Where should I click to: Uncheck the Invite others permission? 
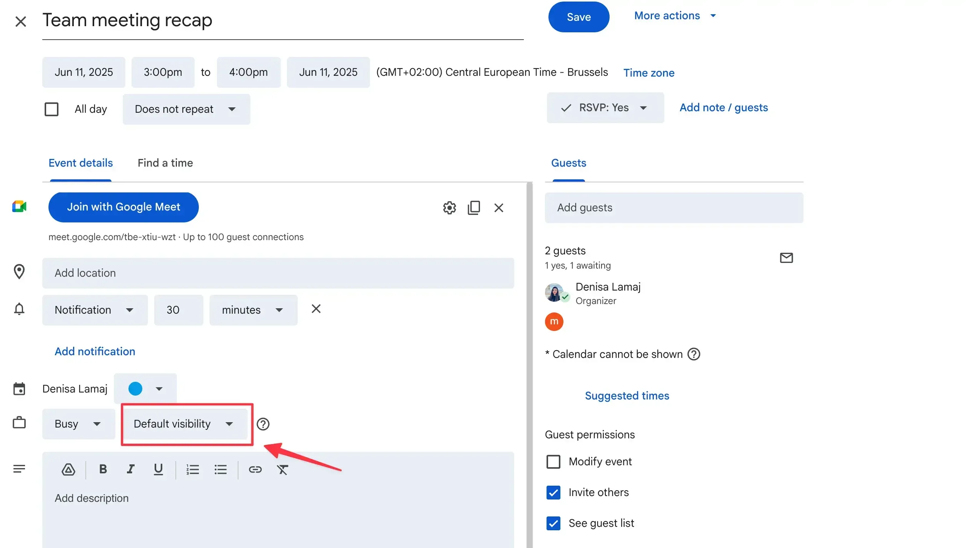(x=553, y=492)
